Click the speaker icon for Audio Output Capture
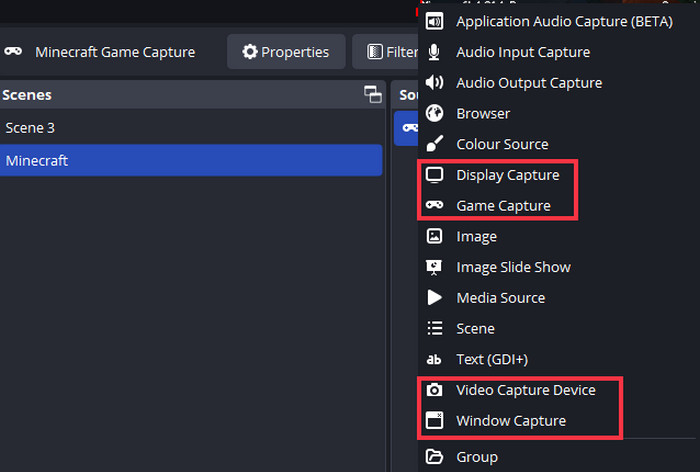The width and height of the screenshot is (700, 472). (x=435, y=83)
